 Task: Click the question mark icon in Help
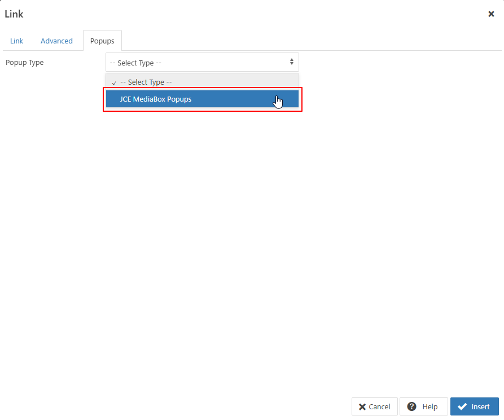click(x=412, y=406)
